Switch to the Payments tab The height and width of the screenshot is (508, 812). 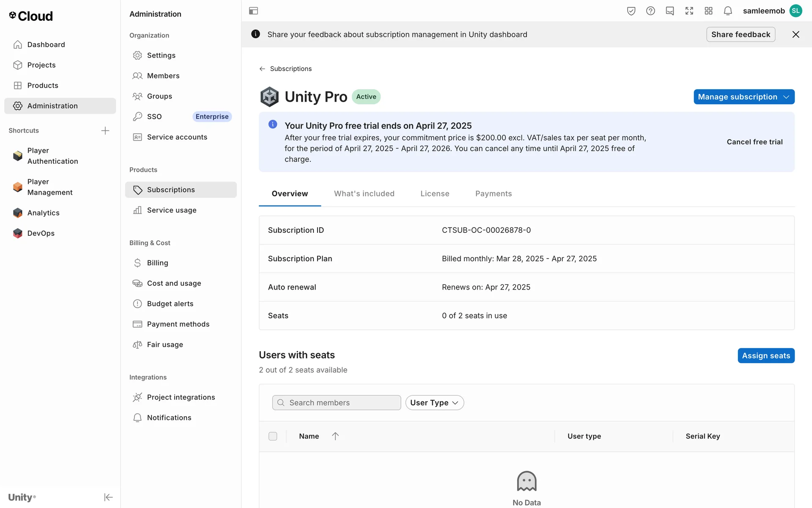click(x=493, y=193)
